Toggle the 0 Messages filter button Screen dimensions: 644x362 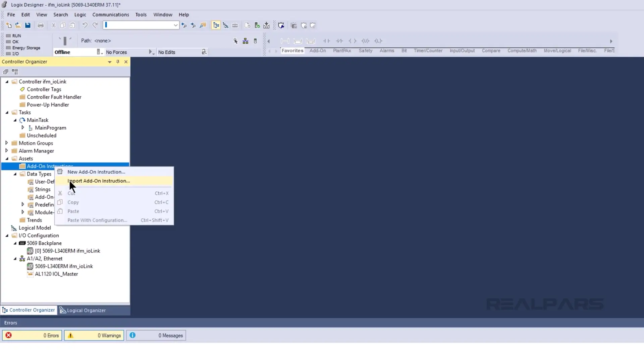156,335
